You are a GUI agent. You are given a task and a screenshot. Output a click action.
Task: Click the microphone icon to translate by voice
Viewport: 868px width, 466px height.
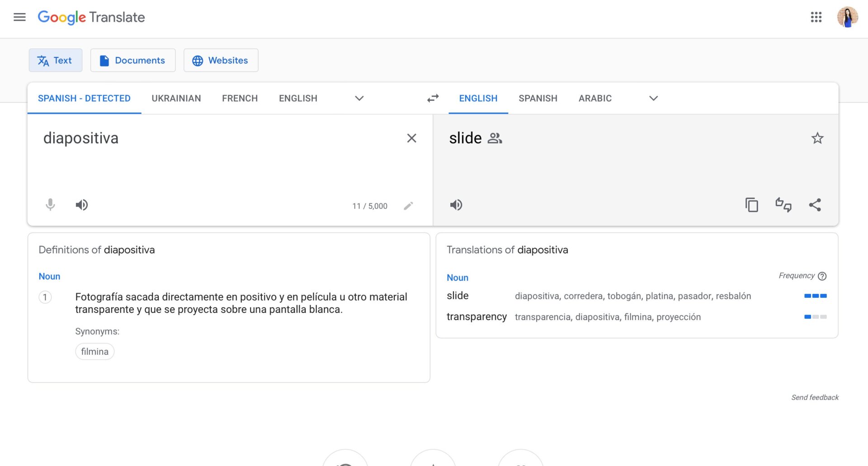tap(50, 205)
